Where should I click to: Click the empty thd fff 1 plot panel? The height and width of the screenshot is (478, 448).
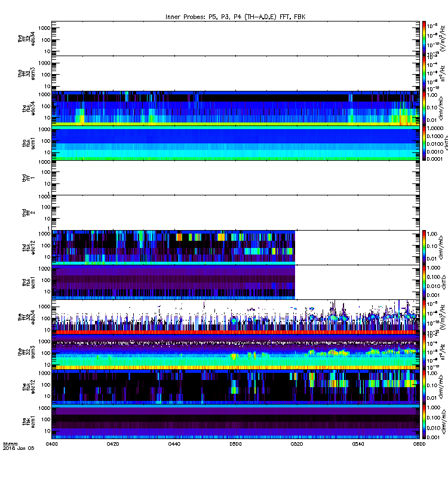point(235,177)
